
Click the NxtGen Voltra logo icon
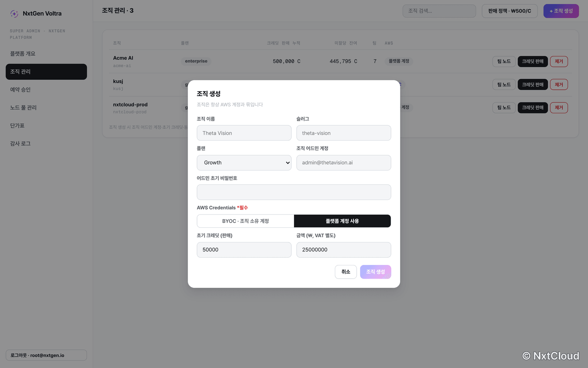(14, 14)
